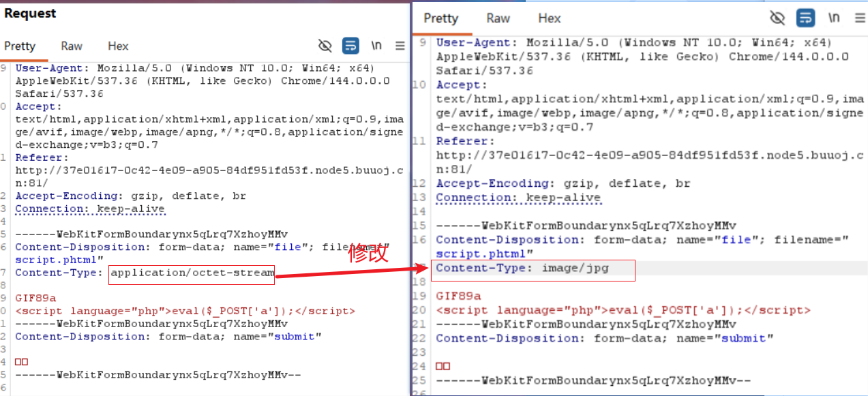
Task: Toggle hidden-characters eye icon in left panel
Action: (x=325, y=46)
